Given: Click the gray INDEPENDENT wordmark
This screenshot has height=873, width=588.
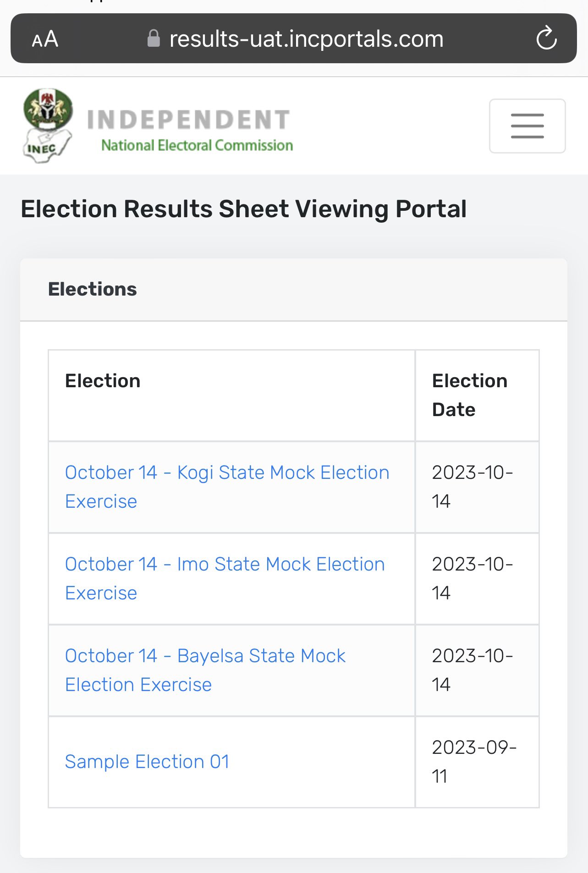Looking at the screenshot, I should click(188, 120).
